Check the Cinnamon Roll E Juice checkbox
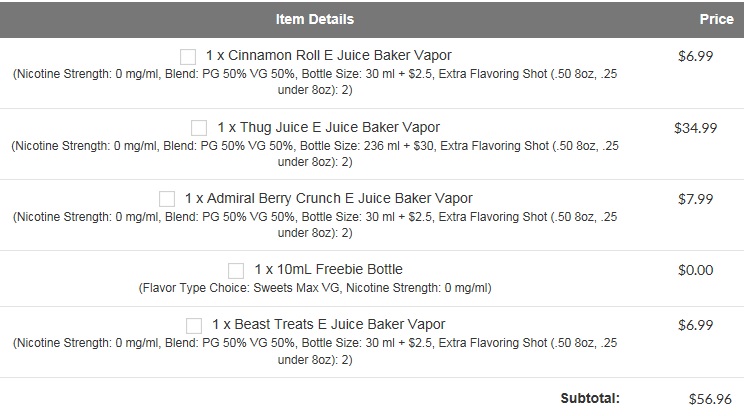Viewport: 755px width, 416px height. pos(188,56)
